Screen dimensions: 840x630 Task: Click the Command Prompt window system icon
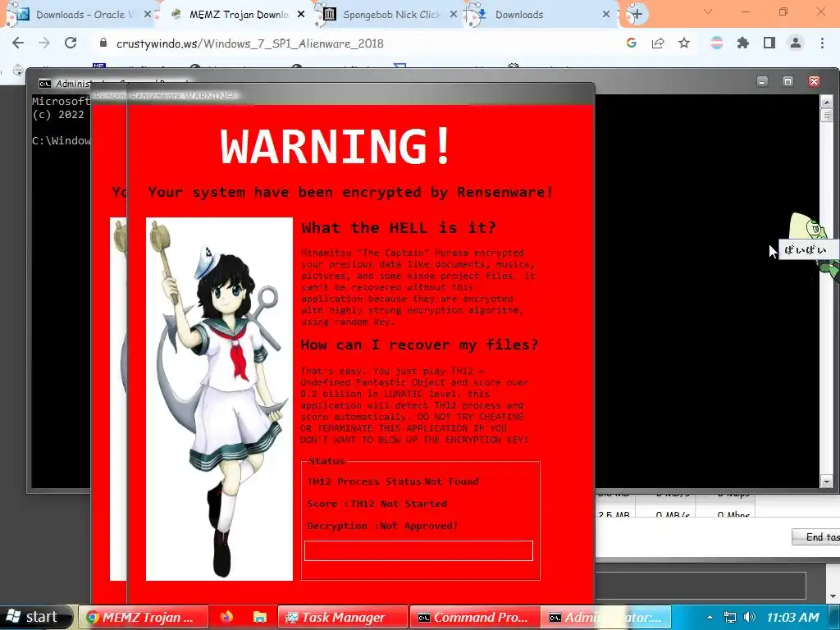(x=45, y=84)
